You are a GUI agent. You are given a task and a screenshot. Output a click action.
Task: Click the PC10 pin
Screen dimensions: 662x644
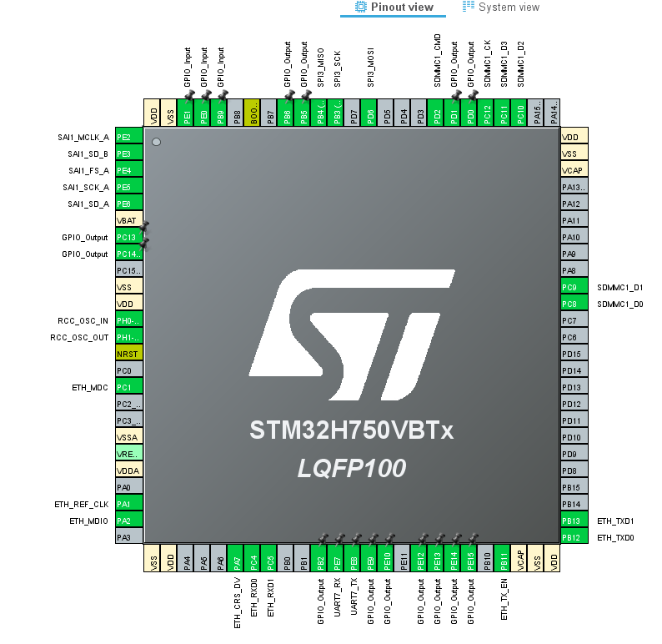pyautogui.click(x=520, y=113)
